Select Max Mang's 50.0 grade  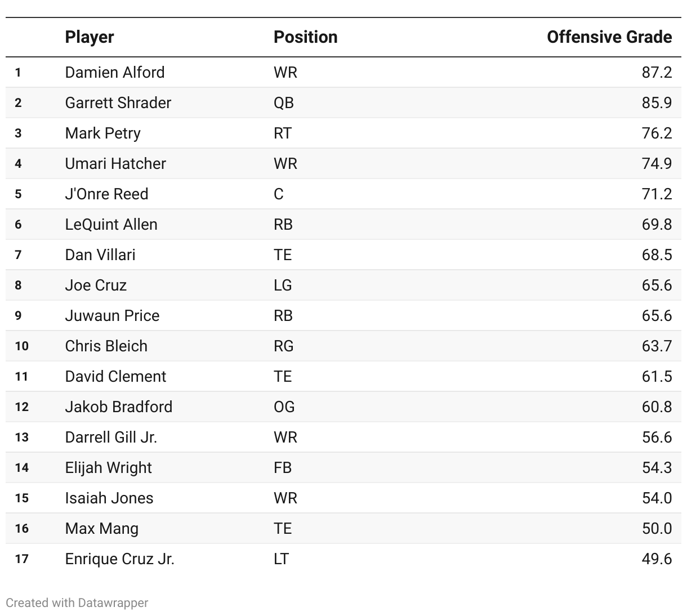657,528
